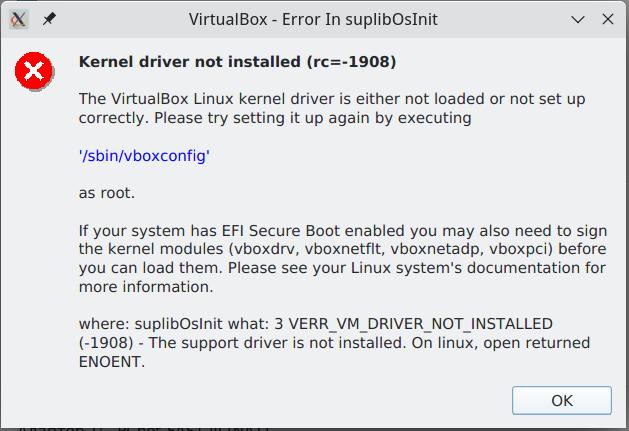Click OK to dismiss the error

point(562,400)
